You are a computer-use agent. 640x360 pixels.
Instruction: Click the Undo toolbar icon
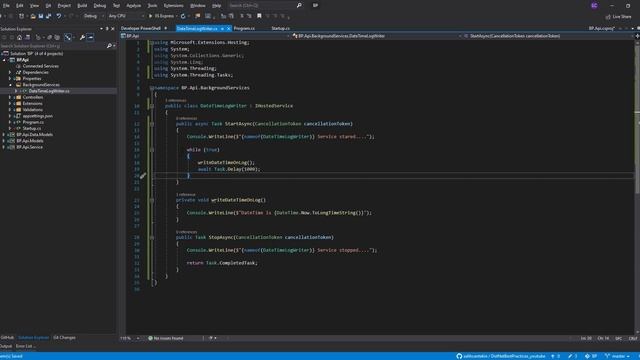59,16
